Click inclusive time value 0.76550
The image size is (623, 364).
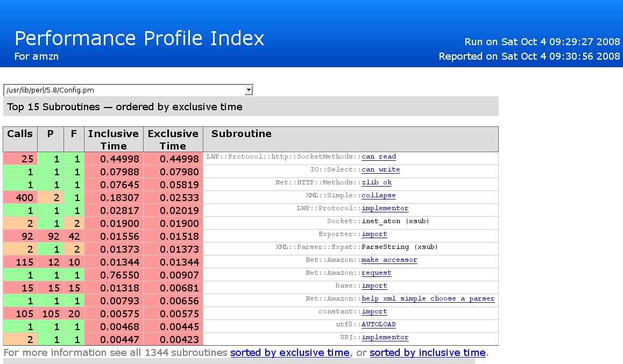[114, 275]
